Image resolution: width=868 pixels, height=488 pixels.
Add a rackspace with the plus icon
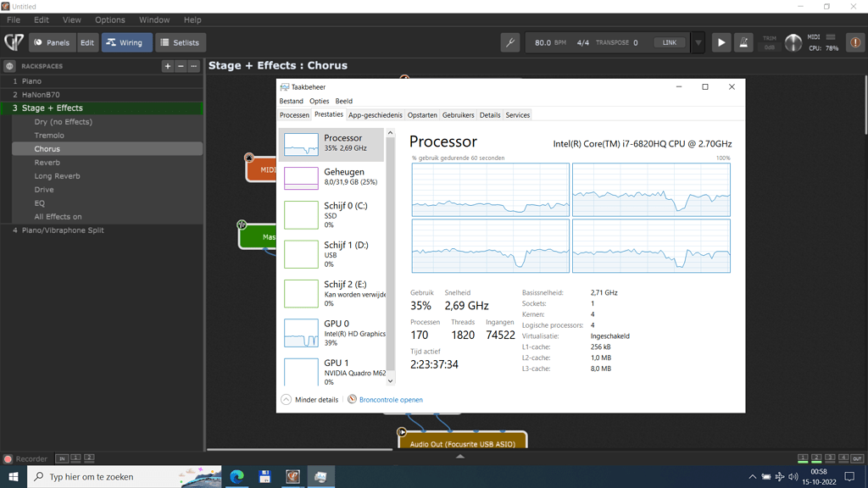(167, 66)
